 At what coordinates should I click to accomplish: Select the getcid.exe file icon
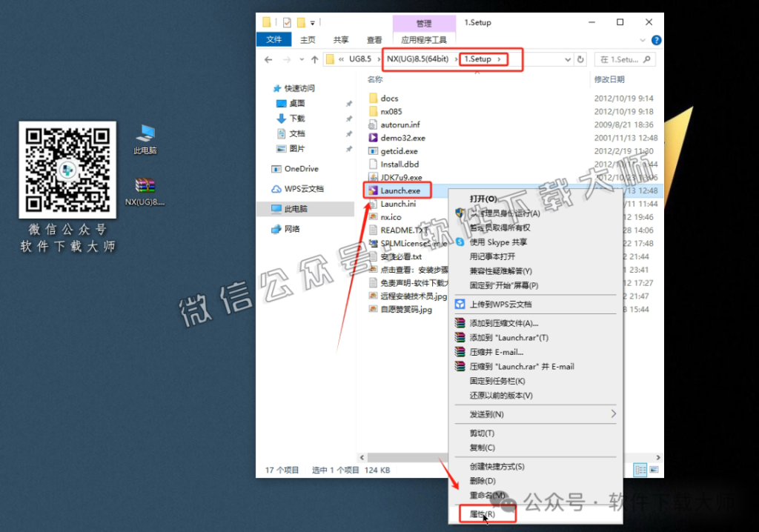click(x=373, y=151)
